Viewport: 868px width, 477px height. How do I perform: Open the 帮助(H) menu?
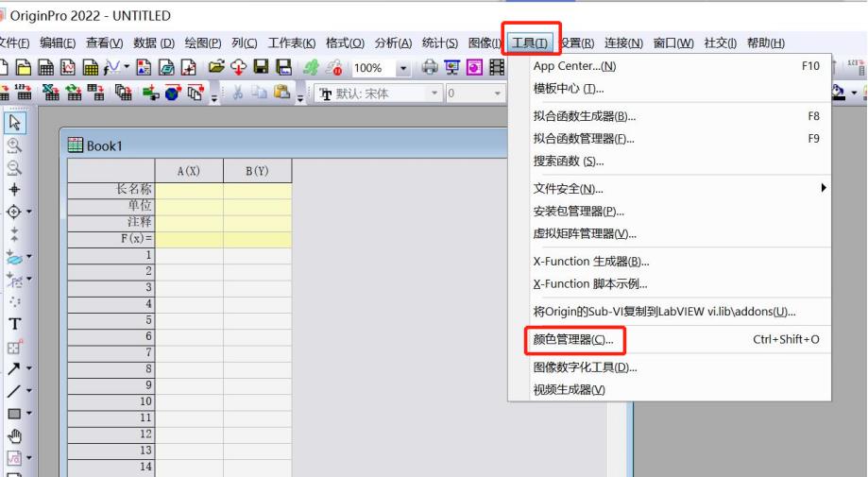point(766,43)
